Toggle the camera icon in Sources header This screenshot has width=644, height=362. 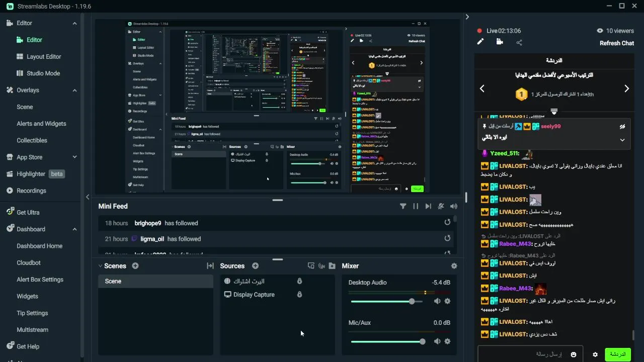(321, 266)
